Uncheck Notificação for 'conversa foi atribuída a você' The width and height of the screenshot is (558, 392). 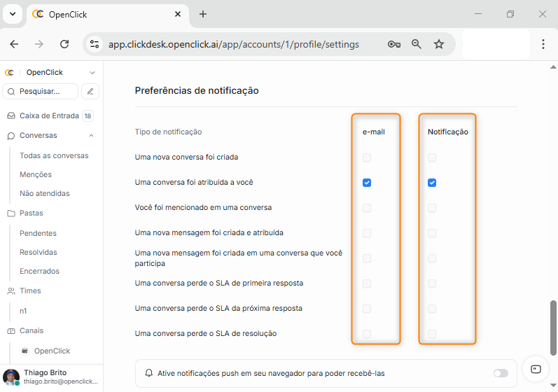click(x=432, y=183)
